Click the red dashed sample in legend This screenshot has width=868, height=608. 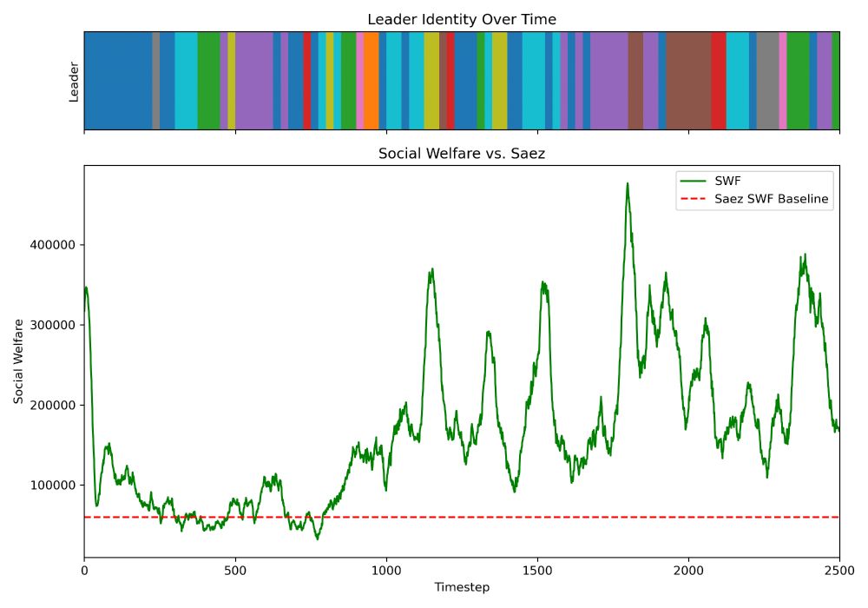(x=693, y=199)
